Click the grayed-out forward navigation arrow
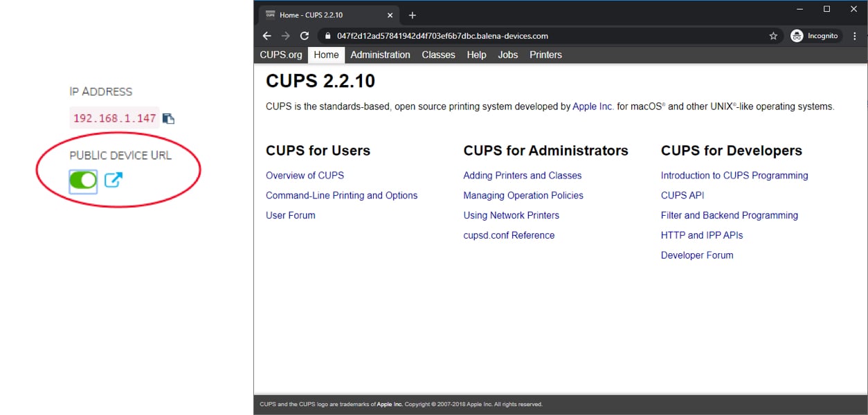The width and height of the screenshot is (868, 415). 285,35
